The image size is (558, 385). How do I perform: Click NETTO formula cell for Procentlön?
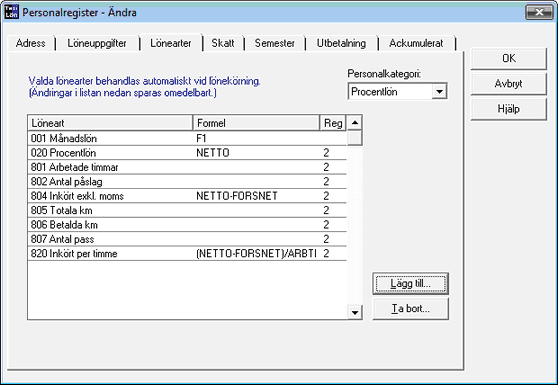coord(256,153)
